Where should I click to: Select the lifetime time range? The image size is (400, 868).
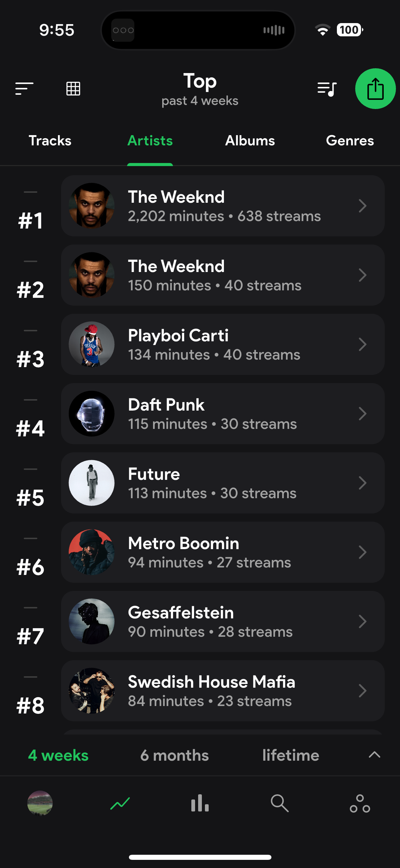(291, 755)
